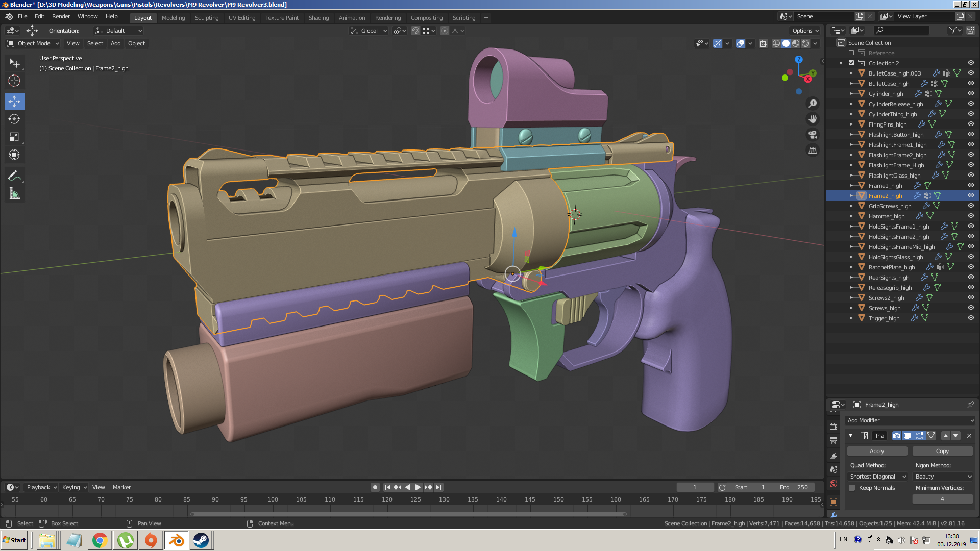980x551 pixels.
Task: Open the Playback dropdown in timeline
Action: [41, 487]
